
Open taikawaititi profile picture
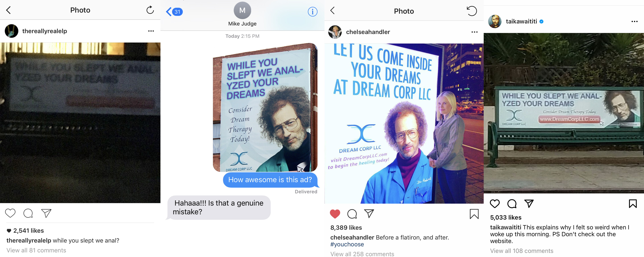495,21
